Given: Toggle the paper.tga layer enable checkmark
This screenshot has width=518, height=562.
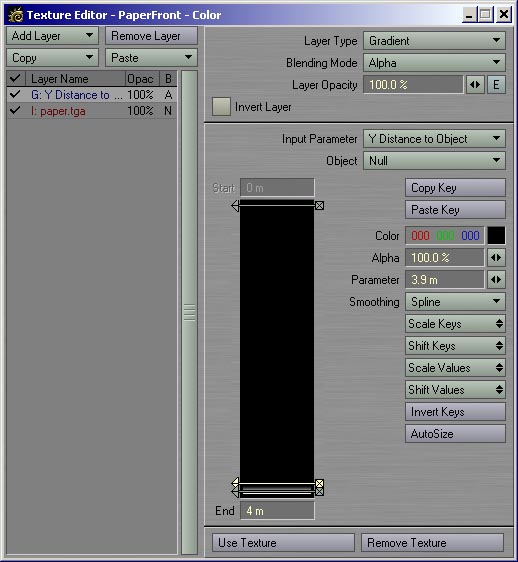Looking at the screenshot, I should coord(15,110).
